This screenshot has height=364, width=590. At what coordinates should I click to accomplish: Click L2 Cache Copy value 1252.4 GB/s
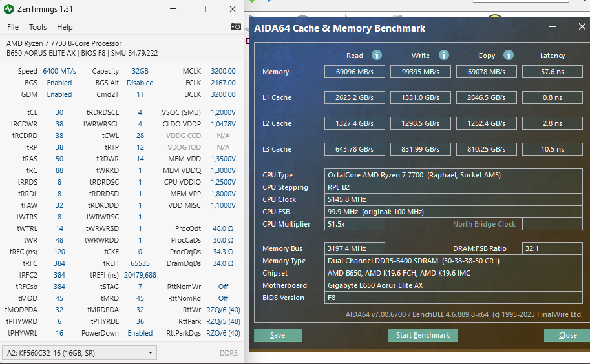coord(486,123)
